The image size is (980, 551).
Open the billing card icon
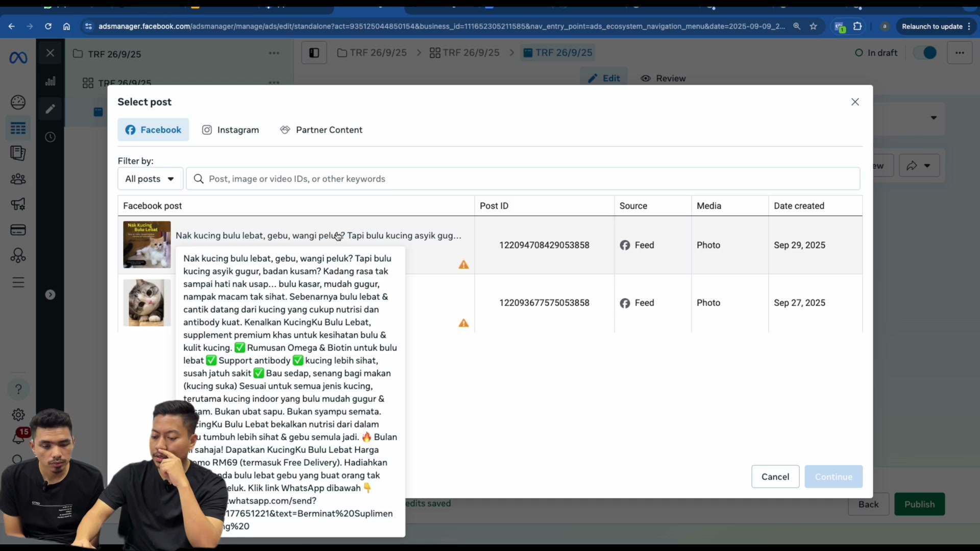point(18,230)
